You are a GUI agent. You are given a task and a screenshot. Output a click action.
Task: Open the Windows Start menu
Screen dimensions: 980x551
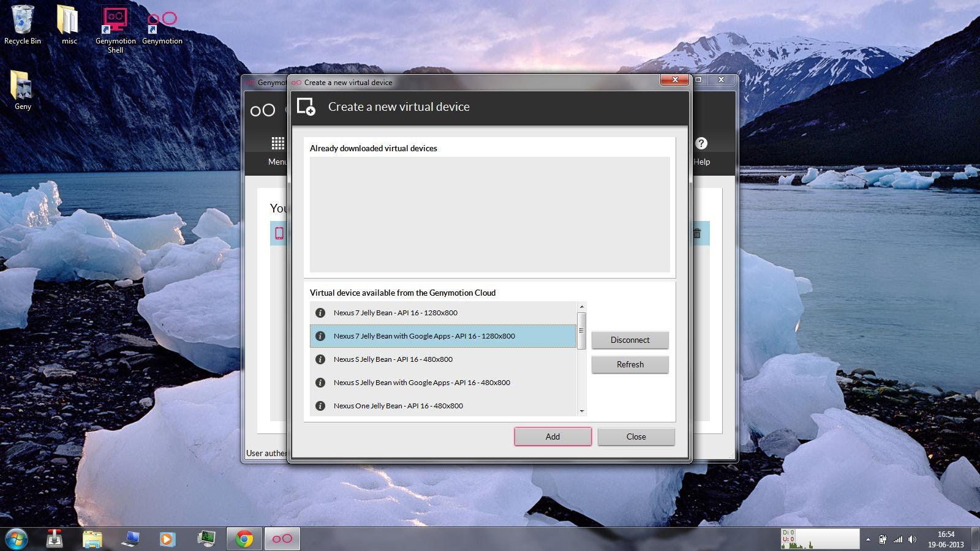click(17, 539)
